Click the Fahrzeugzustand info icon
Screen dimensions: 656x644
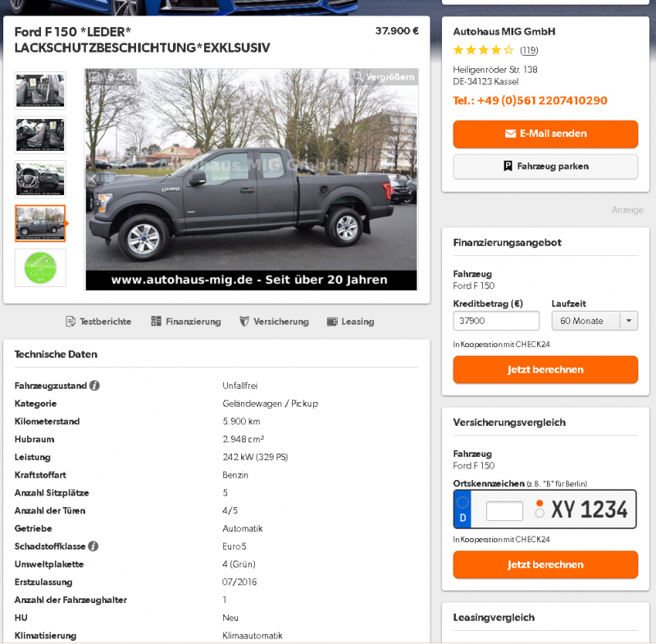(94, 386)
